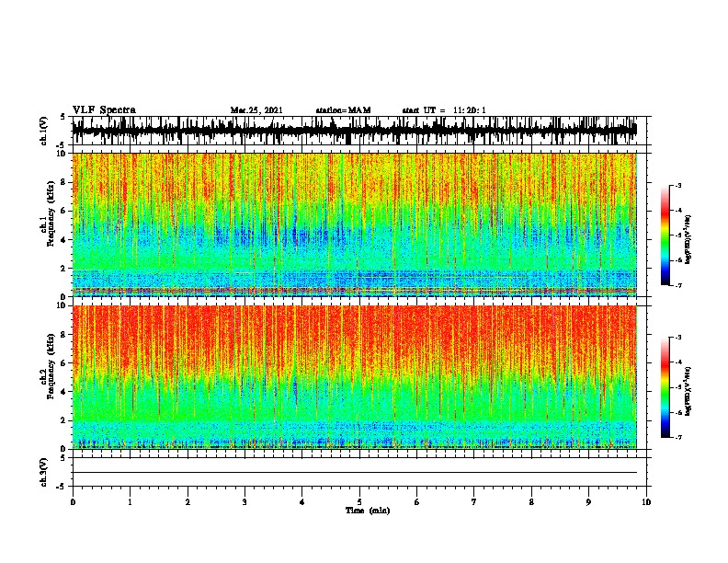Click the "-7" label on ch.1 color bar
The width and height of the screenshot is (728, 563).
click(x=677, y=285)
